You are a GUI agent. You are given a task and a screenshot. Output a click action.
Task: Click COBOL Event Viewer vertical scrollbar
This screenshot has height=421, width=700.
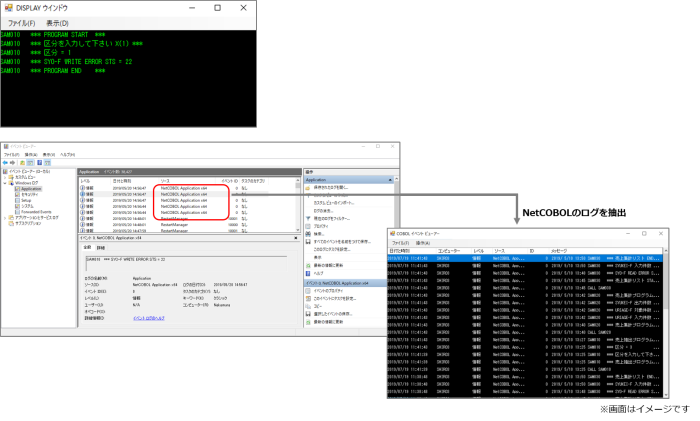[x=666, y=323]
